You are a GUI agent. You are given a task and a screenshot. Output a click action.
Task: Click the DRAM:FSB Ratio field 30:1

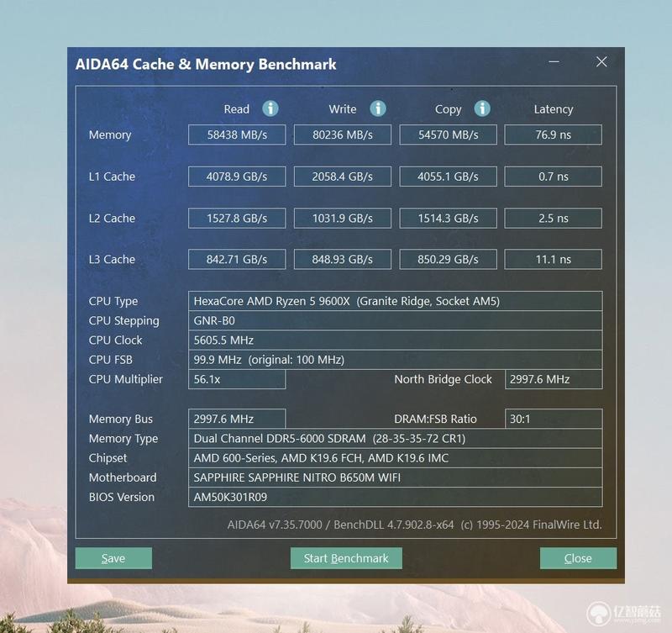click(x=554, y=419)
